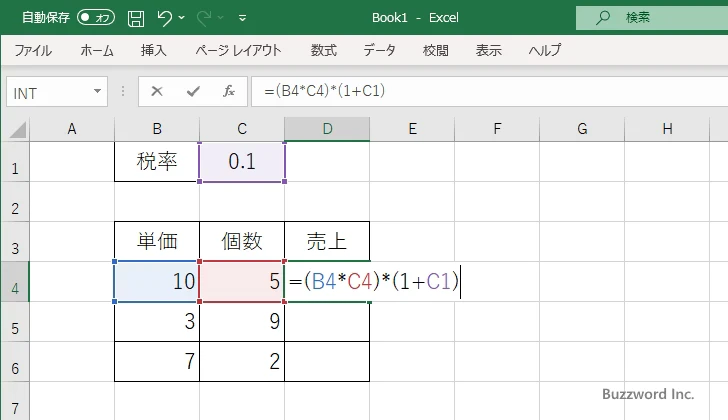Select column E header
728x420 pixels.
coord(412,129)
